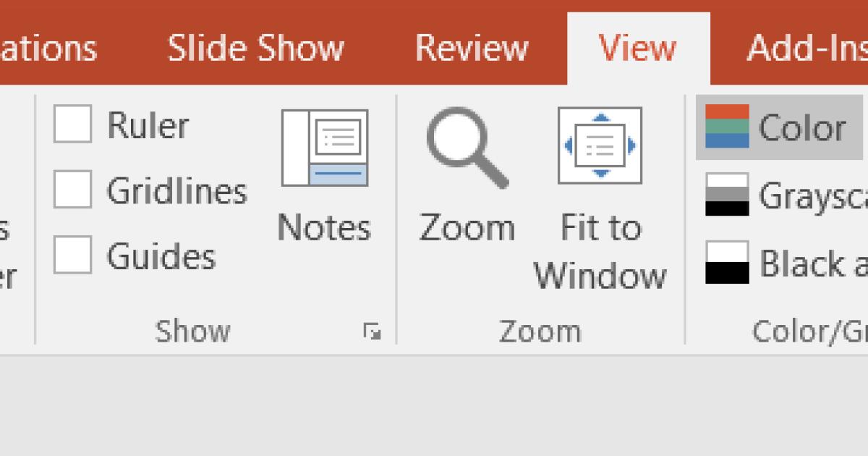Turn on Gridlines
Image resolution: width=868 pixels, height=456 pixels.
click(72, 190)
